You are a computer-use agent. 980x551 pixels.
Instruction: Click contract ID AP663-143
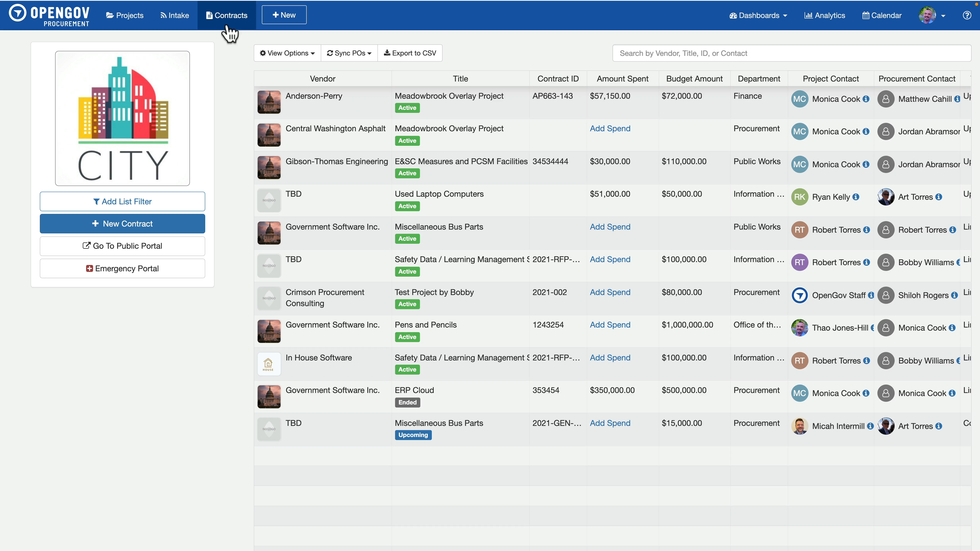552,96
